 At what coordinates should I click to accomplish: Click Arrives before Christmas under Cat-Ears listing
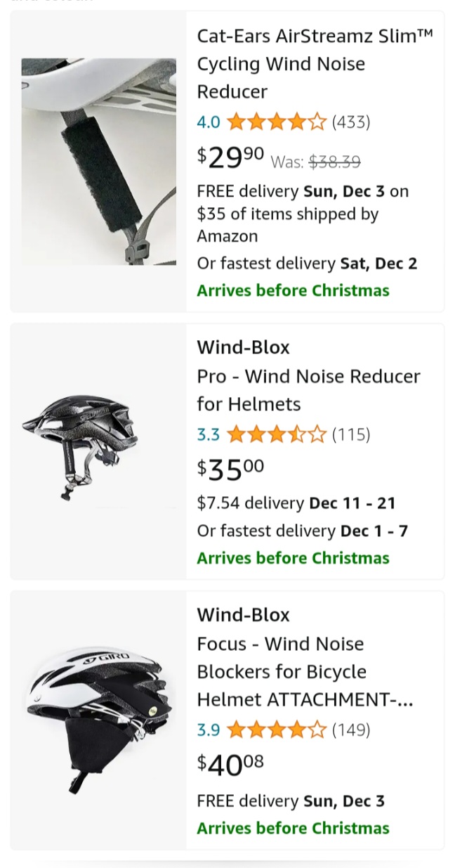[293, 290]
